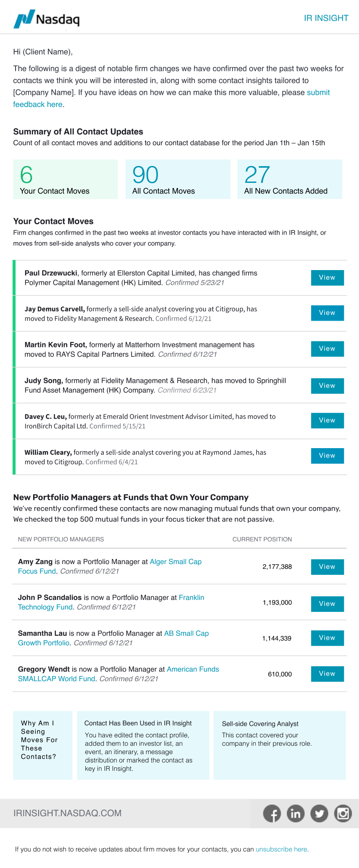View Davey C. Leu's move
Image resolution: width=359 pixels, height=868 pixels.
[327, 421]
